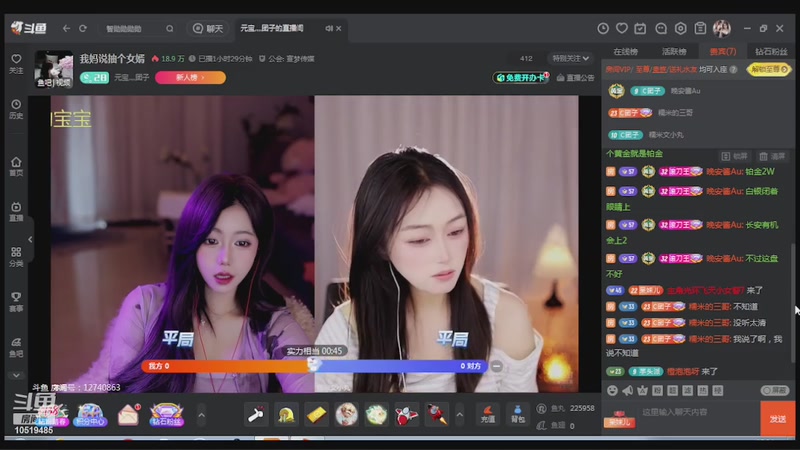
Task: Click the 充值 recharge button
Action: coord(488,414)
